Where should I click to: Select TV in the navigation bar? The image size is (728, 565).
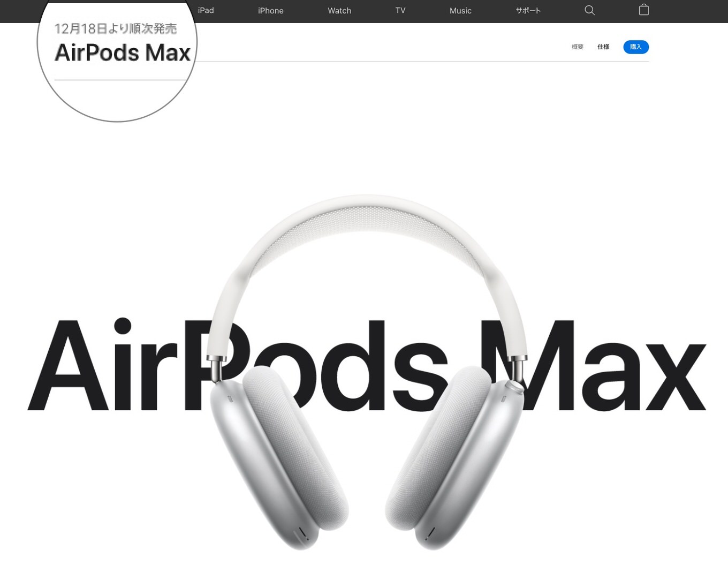coord(400,10)
